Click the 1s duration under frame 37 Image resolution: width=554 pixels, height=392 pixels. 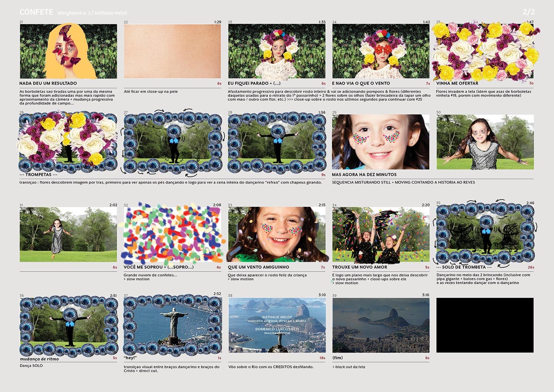point(219,358)
